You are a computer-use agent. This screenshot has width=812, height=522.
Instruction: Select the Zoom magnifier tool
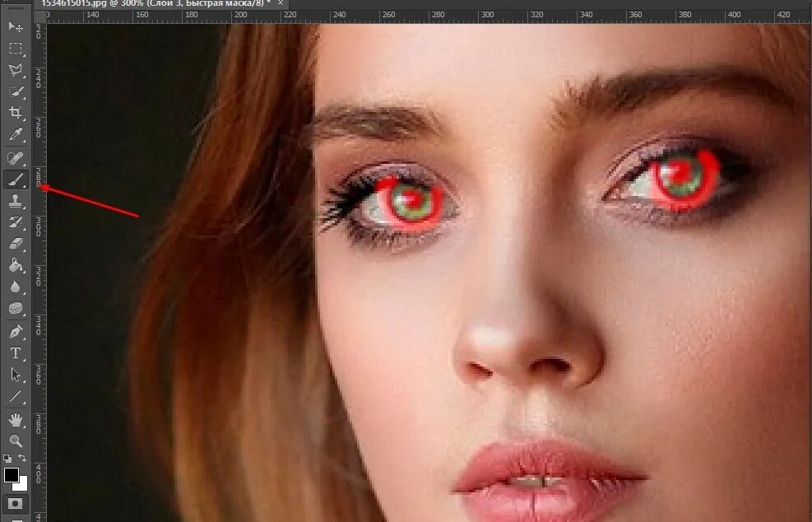click(16, 441)
